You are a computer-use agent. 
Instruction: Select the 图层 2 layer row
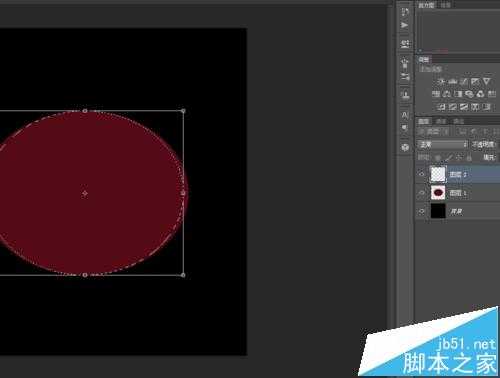pyautogui.click(x=458, y=174)
